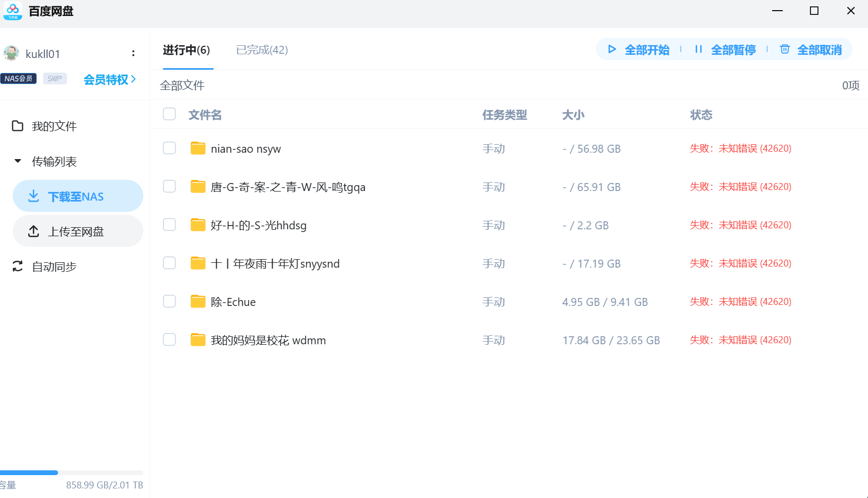Open the 进行中(6) tab
This screenshot has width=868, height=498.
186,49
